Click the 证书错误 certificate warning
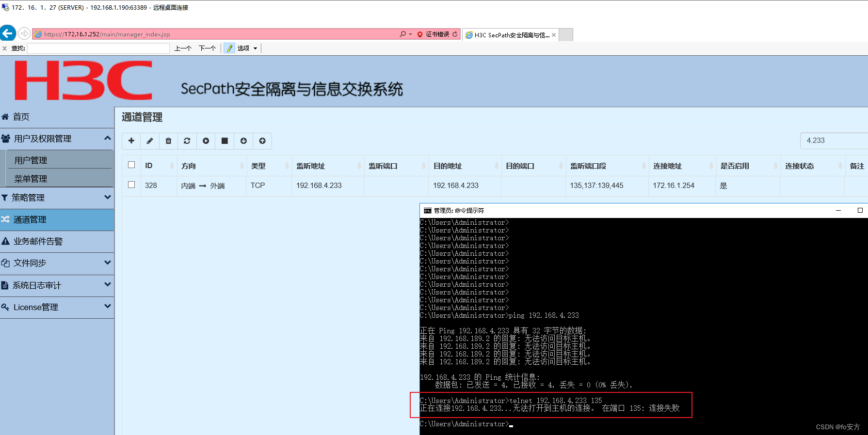Image resolution: width=868 pixels, height=435 pixels. 433,34
